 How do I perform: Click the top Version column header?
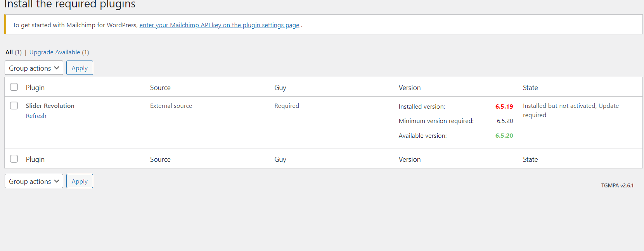click(x=410, y=88)
